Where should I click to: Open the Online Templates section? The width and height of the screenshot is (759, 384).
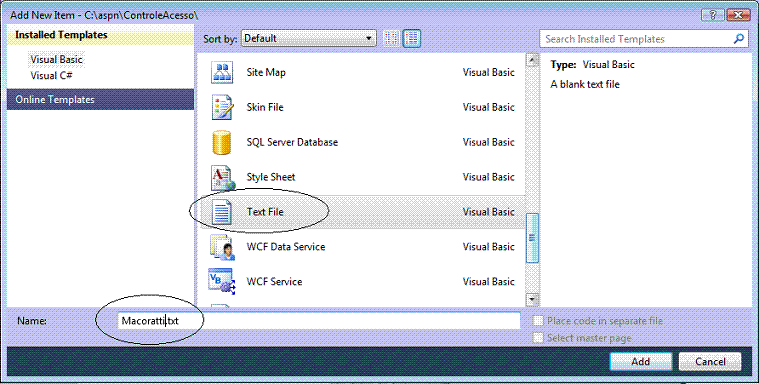click(100, 99)
